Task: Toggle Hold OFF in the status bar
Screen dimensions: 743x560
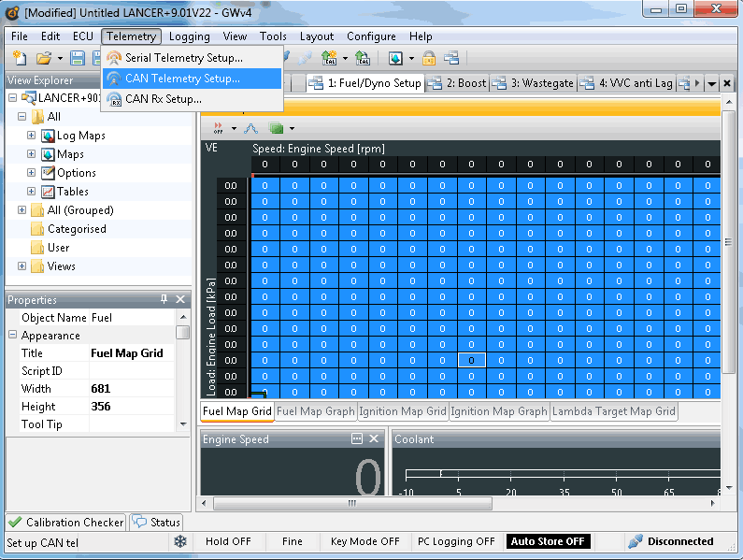Action: [228, 541]
